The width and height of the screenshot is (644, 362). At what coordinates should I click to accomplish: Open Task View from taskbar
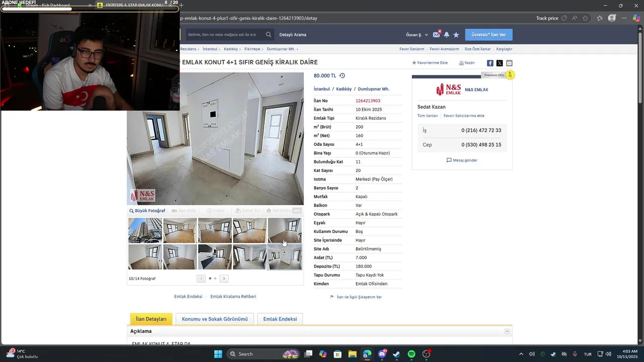308,354
